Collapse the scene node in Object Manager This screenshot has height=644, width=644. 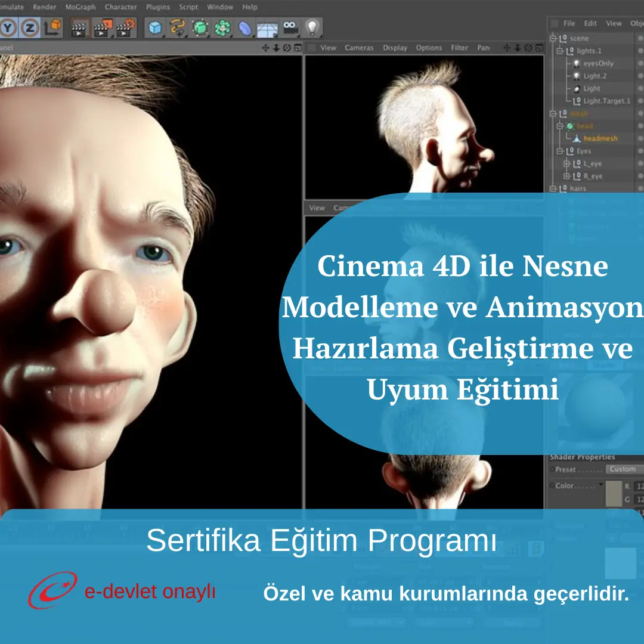[x=553, y=38]
